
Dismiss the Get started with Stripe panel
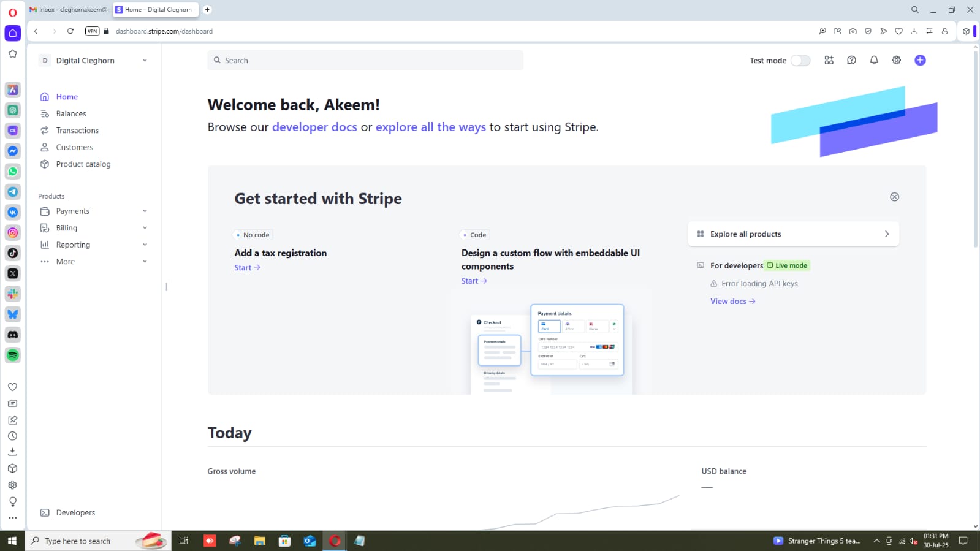coord(894,197)
